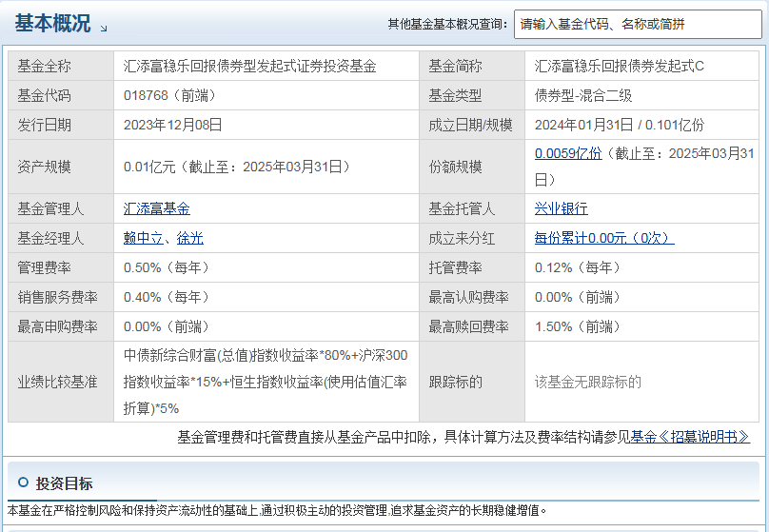Select 2024年01月31日 / 0.101亿份 establishment value
769x532 pixels.
(619, 125)
